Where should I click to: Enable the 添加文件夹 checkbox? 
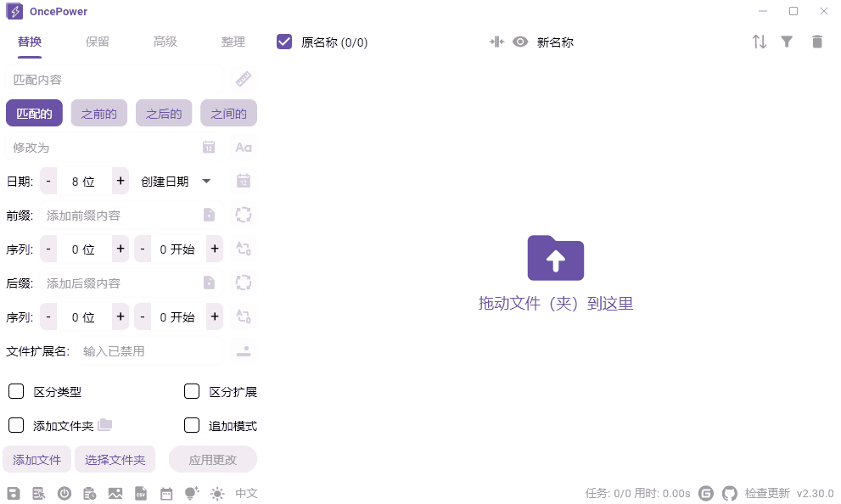point(16,425)
